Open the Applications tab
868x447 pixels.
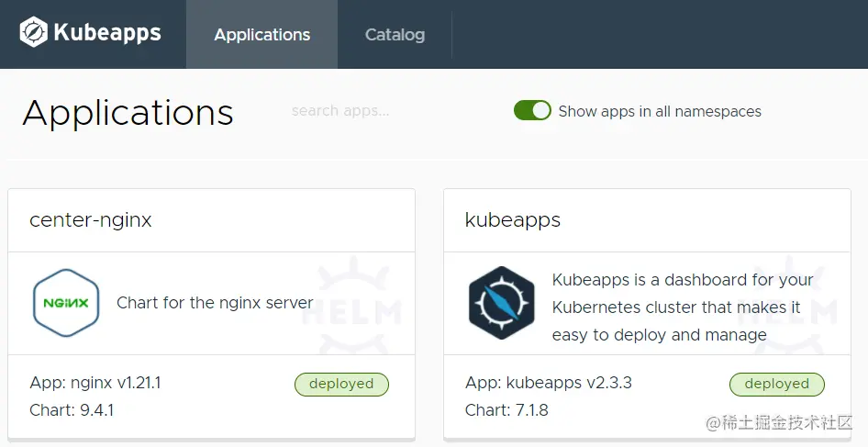point(262,35)
